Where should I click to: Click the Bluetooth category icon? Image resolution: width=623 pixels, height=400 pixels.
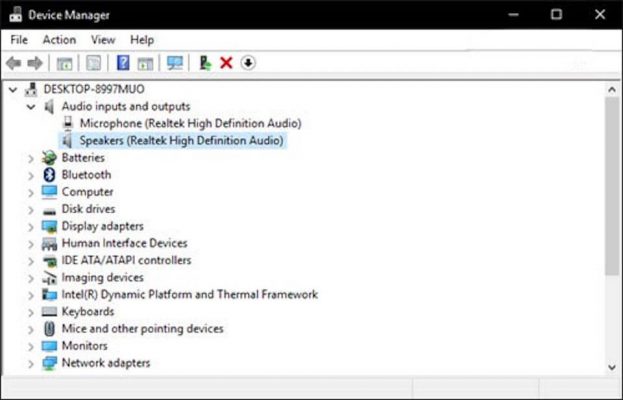[x=49, y=175]
